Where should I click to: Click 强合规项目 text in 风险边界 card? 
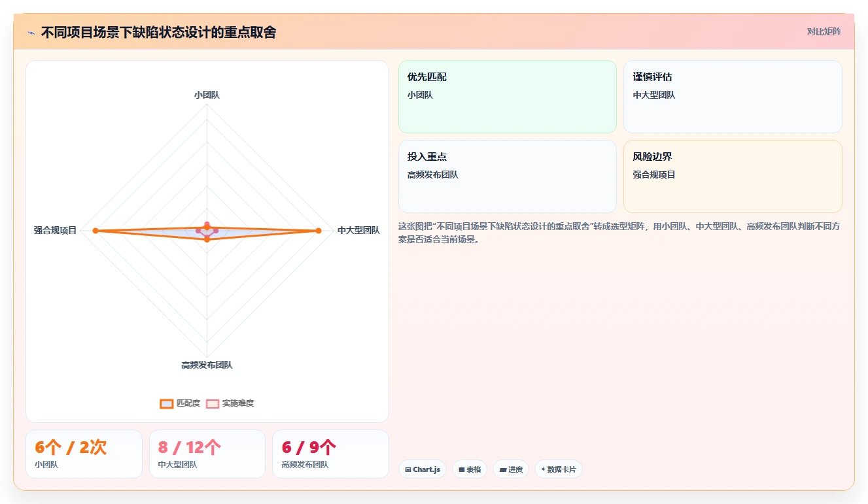coord(654,175)
